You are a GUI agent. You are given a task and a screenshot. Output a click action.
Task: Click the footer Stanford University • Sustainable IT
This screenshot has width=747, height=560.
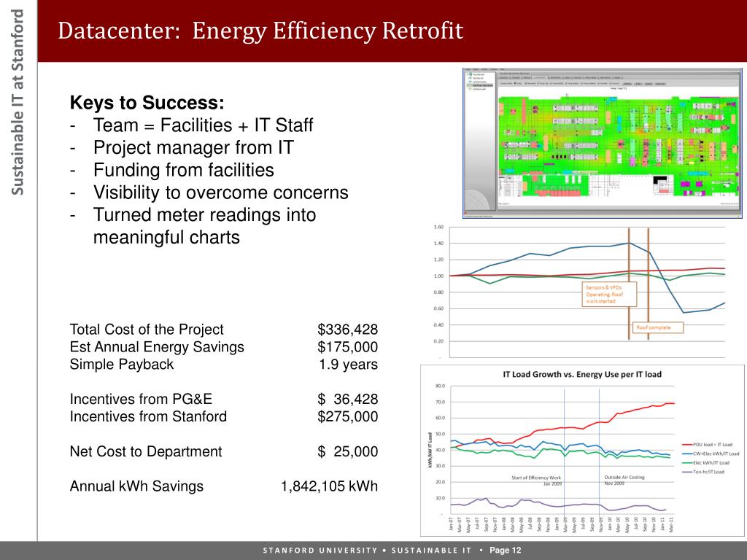coord(368,551)
